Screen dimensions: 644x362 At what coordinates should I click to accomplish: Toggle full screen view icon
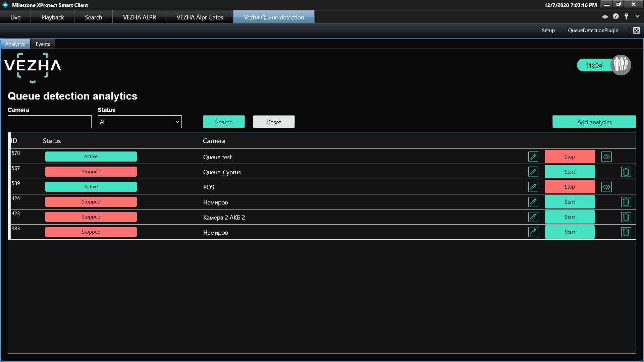click(x=636, y=31)
